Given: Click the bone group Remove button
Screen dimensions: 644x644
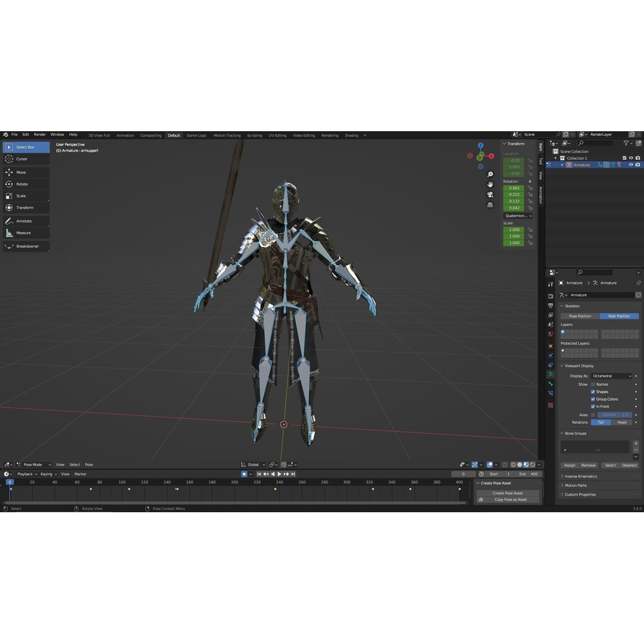Looking at the screenshot, I should click(588, 465).
